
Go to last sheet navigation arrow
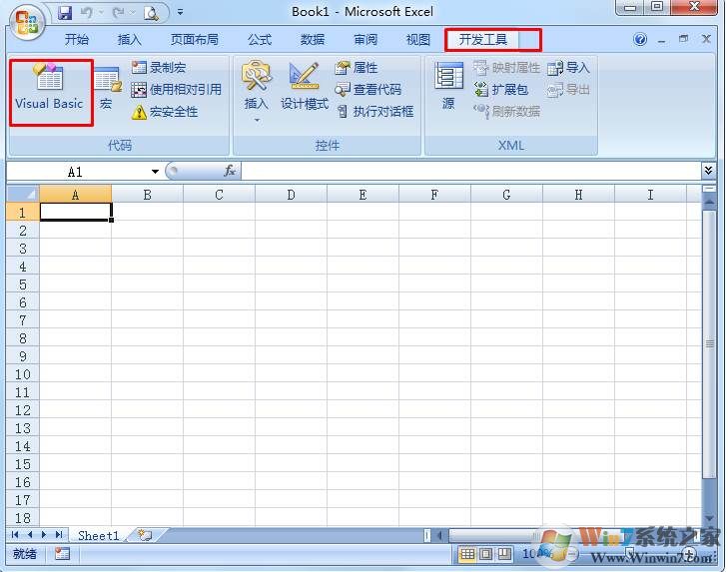click(x=59, y=535)
